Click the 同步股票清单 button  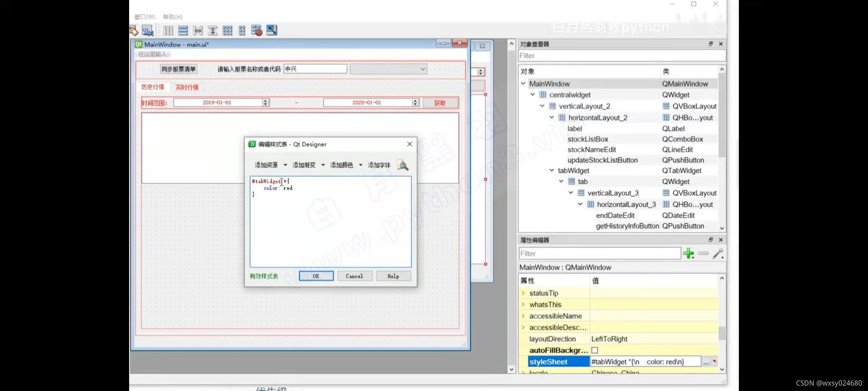tap(178, 69)
